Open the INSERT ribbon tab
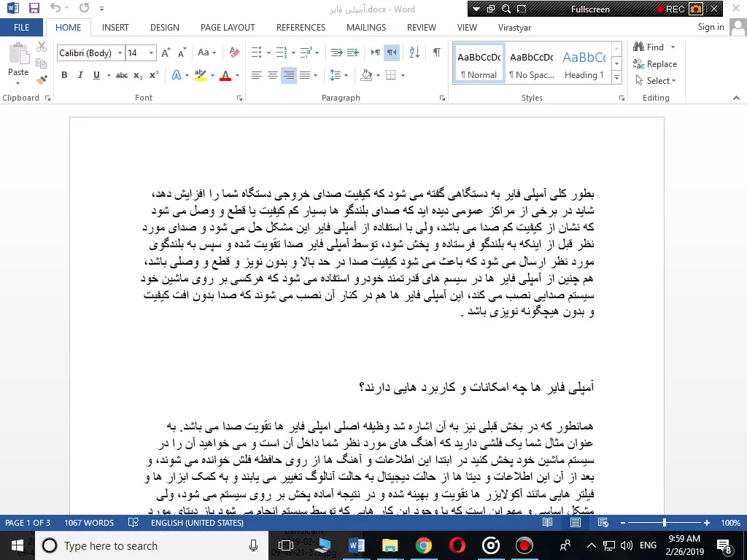Viewport: 747px width, 560px height. coord(115,28)
